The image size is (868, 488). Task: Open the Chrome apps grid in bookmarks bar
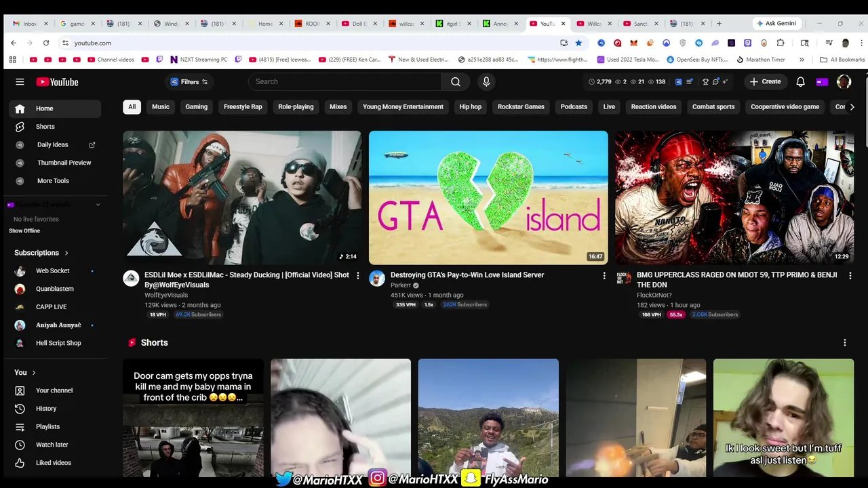(12, 60)
